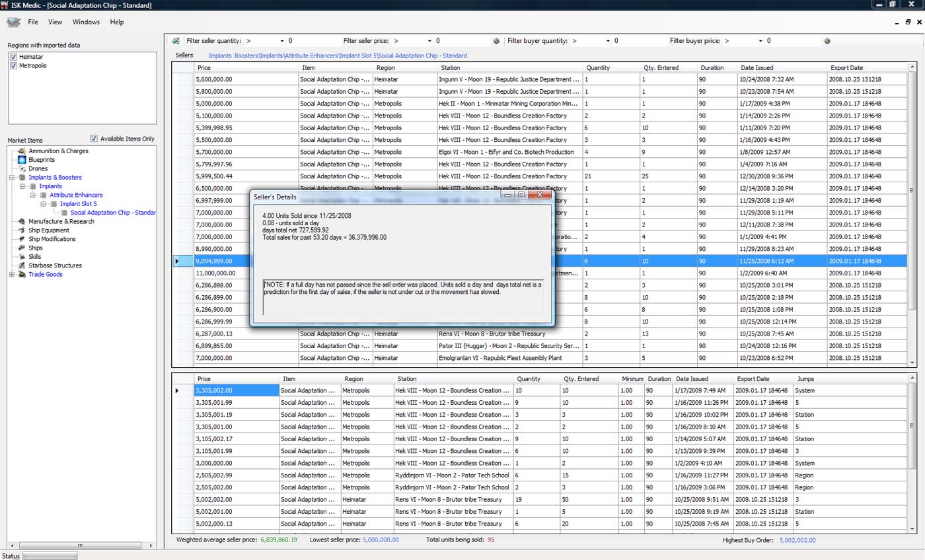Collapse the Implant Slot 5 tree node
Screen dimensions: 925x560
(44, 204)
